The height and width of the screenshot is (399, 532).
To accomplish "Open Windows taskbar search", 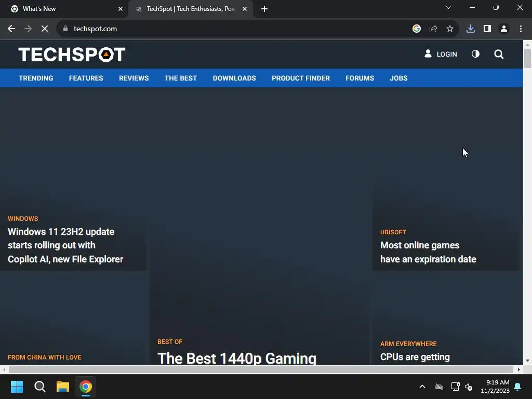I will click(39, 387).
